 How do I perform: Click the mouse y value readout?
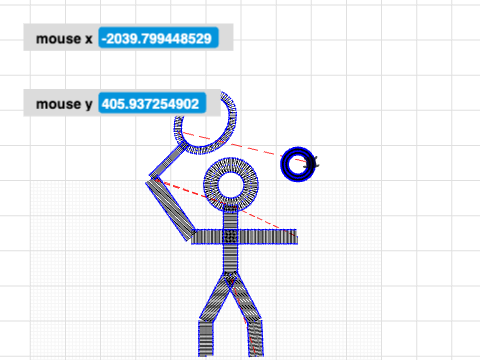152,103
